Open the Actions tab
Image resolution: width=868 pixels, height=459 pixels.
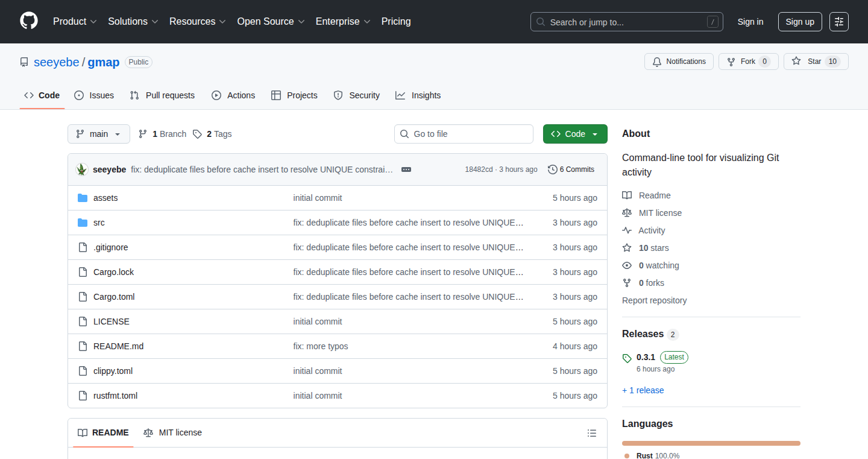pyautogui.click(x=233, y=95)
